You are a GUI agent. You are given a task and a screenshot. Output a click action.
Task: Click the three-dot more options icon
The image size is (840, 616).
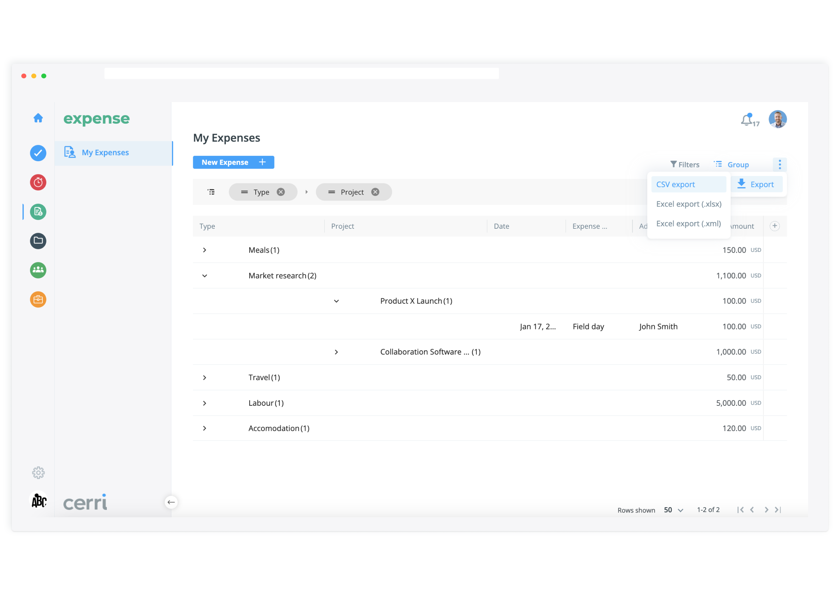point(780,165)
